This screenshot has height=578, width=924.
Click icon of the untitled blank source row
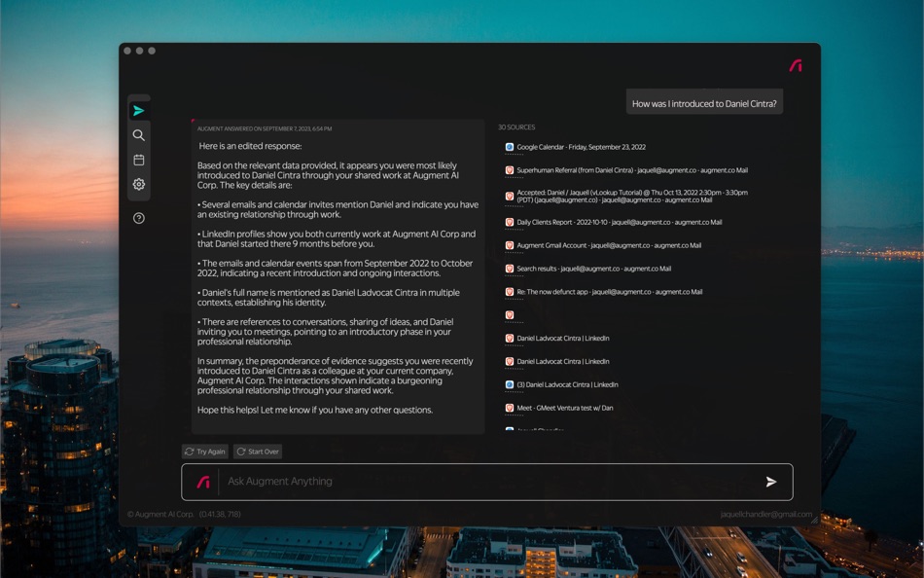coord(510,315)
